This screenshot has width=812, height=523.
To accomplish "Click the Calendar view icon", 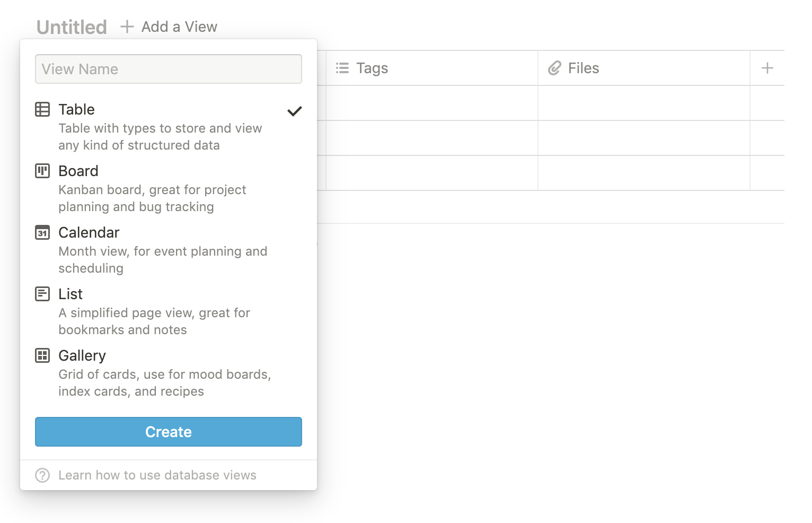I will (42, 232).
